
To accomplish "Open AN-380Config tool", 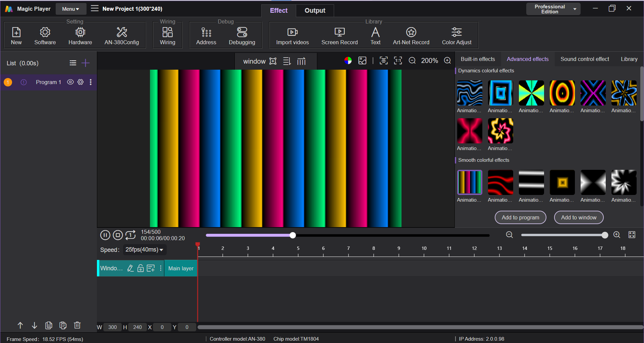I will click(x=121, y=36).
